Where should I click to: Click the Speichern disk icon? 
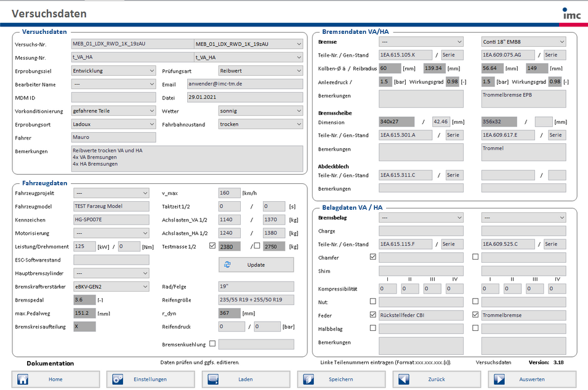click(x=308, y=380)
